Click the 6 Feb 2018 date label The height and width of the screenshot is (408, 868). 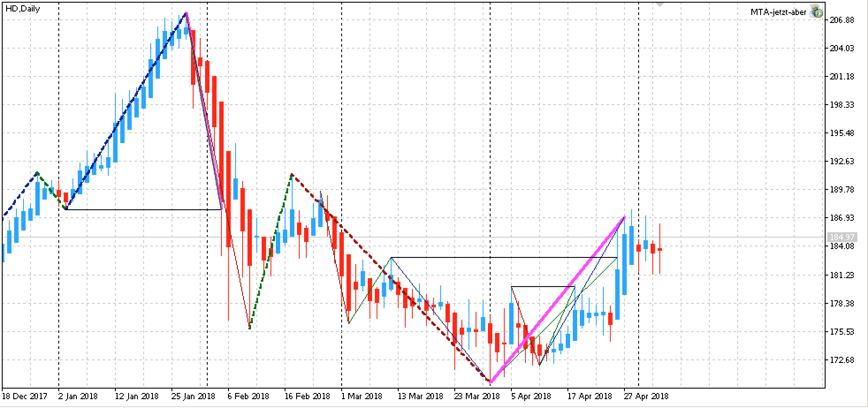point(249,396)
